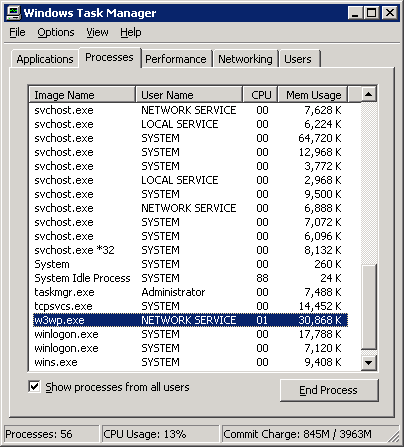This screenshot has height=447, width=404.
Task: Open the Options menu
Action: tap(56, 32)
